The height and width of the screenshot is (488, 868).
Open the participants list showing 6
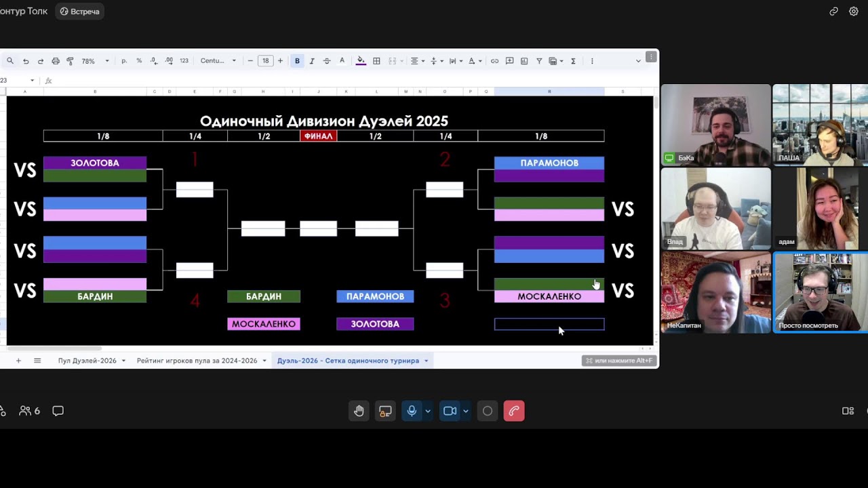[29, 411]
